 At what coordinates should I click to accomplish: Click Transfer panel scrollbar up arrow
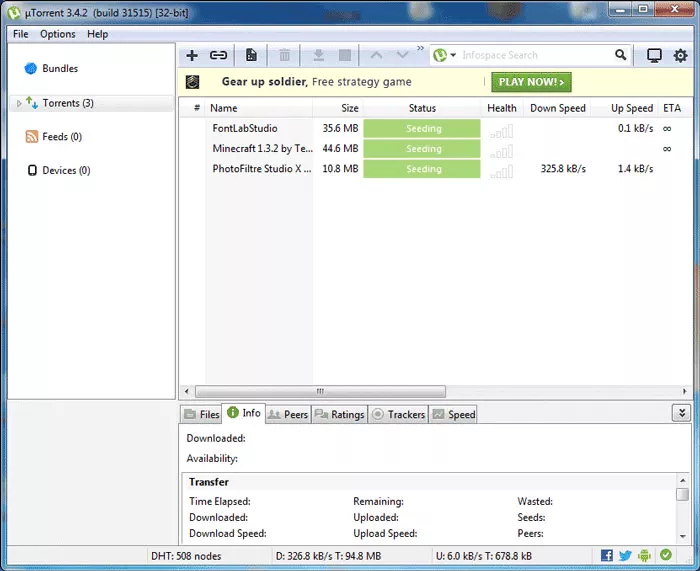point(683,480)
